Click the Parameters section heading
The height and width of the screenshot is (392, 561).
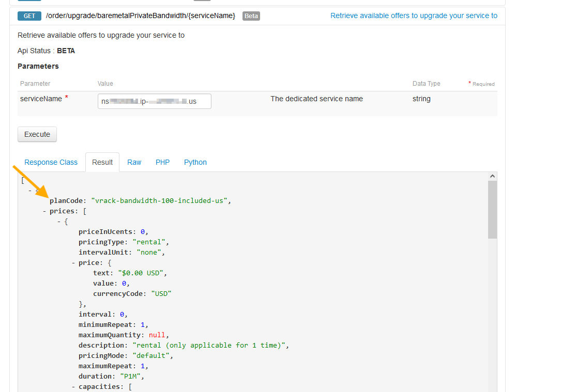(x=38, y=66)
